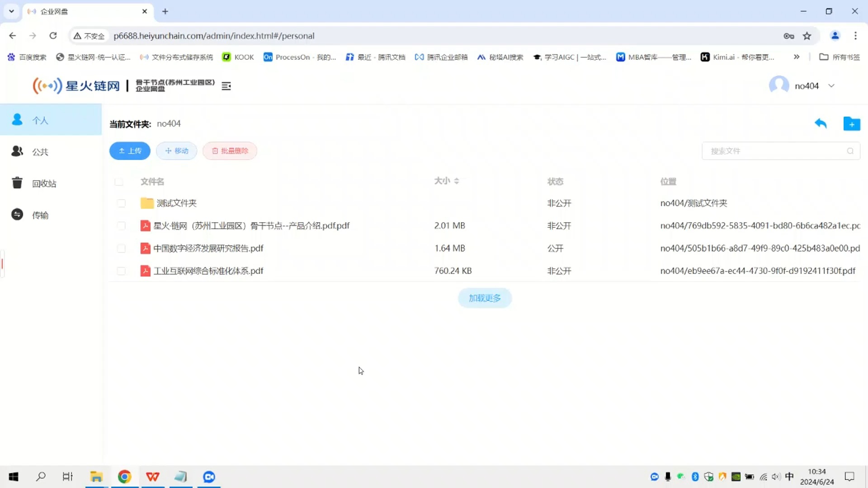Check the box for 测试文件夹
The image size is (868, 488).
121,203
